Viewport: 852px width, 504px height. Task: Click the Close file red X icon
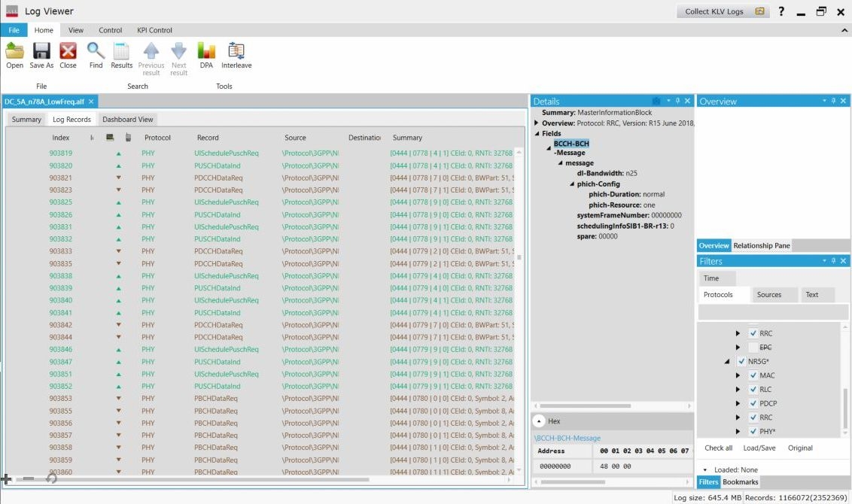click(x=68, y=51)
